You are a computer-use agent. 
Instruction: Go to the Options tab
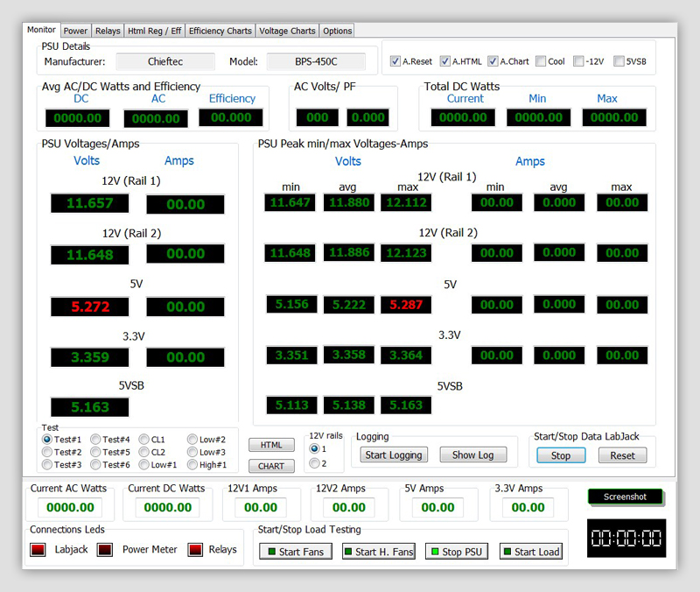tap(337, 31)
